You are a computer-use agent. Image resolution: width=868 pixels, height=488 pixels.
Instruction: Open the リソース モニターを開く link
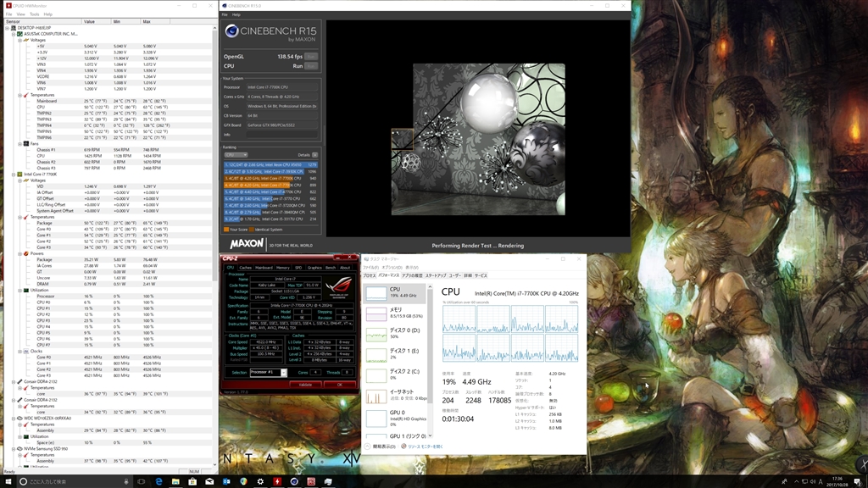(x=424, y=446)
